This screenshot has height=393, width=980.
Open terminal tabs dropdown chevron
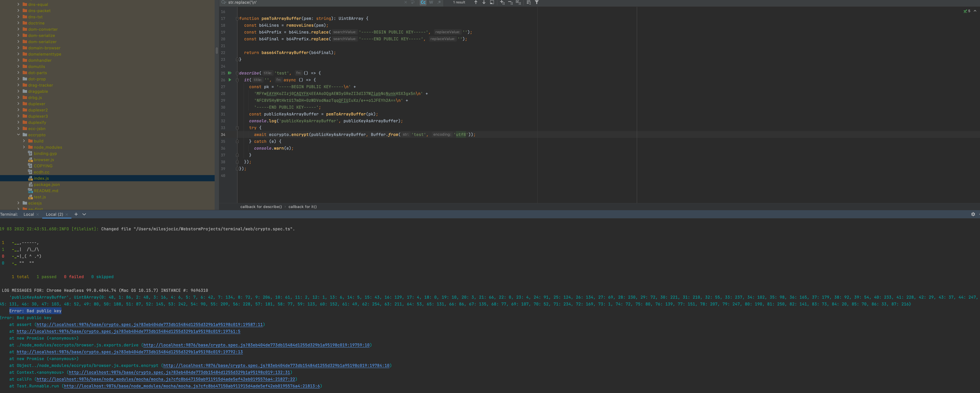[x=84, y=214]
